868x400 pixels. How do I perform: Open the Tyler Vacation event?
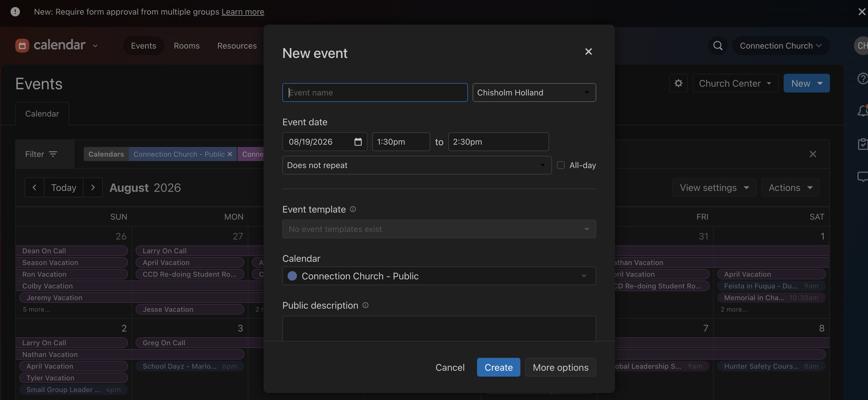74,378
